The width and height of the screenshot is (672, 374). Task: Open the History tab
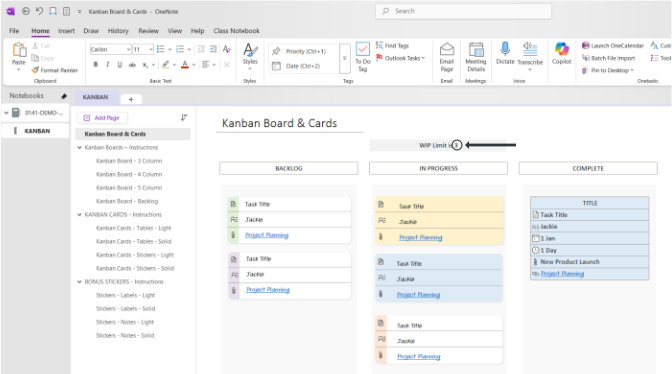pyautogui.click(x=118, y=31)
